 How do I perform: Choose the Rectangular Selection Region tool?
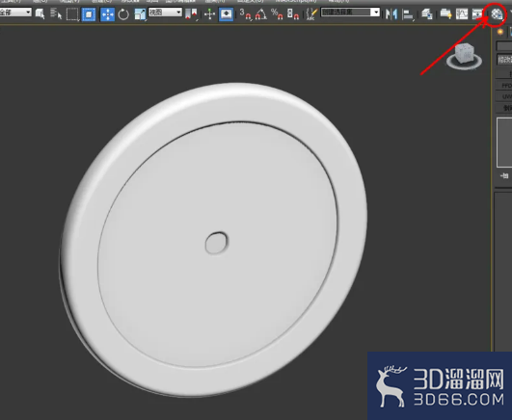[72, 14]
